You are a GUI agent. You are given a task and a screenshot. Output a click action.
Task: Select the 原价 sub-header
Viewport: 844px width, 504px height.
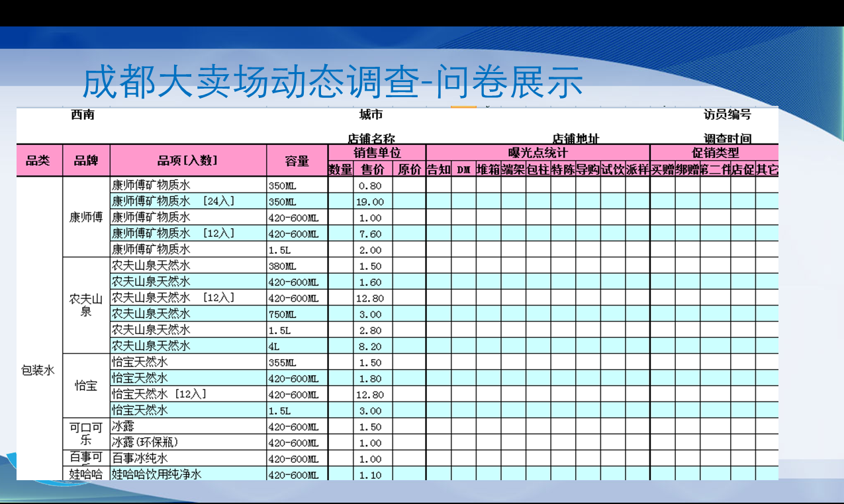click(x=409, y=169)
